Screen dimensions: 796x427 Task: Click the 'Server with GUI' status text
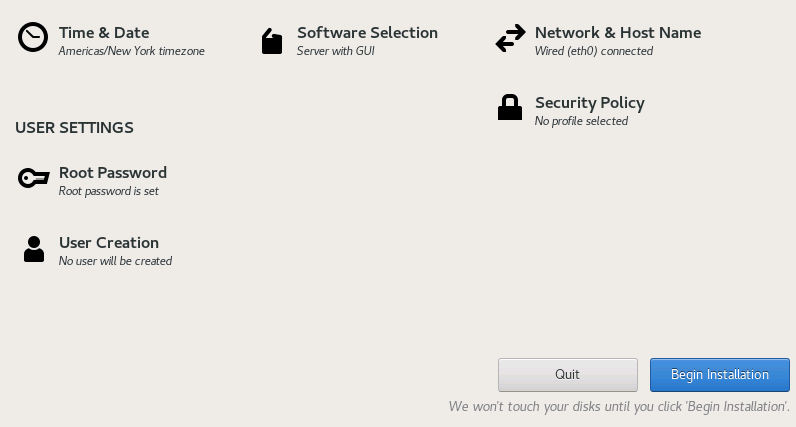coord(335,51)
